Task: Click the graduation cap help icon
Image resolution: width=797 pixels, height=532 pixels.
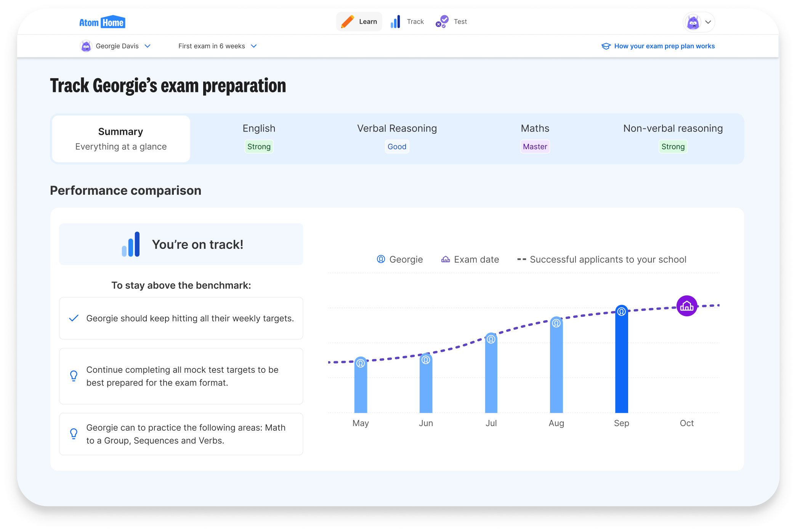Action: tap(606, 46)
